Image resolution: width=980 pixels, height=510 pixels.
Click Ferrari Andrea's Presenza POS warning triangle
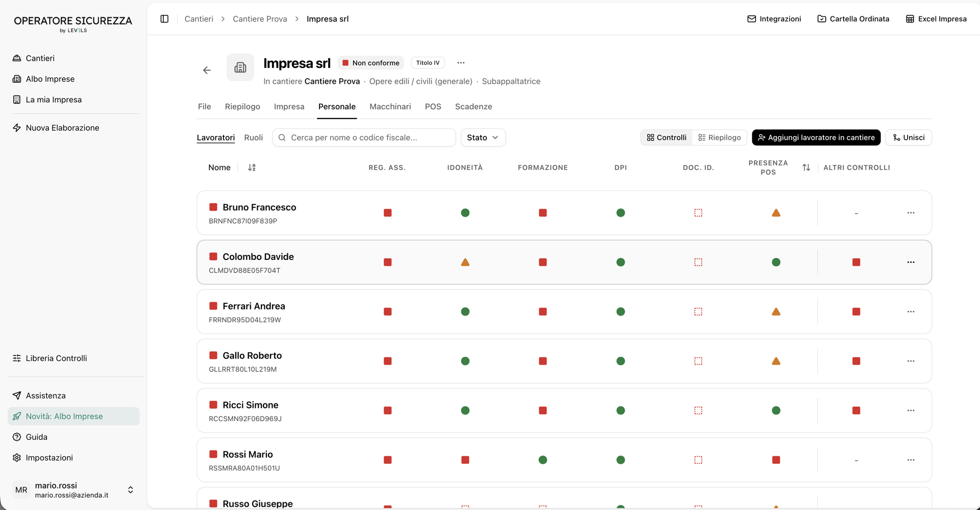pos(776,312)
